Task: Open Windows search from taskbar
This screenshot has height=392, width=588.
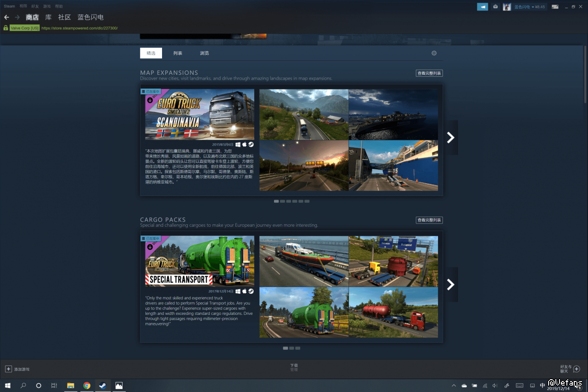Action: tap(23, 386)
